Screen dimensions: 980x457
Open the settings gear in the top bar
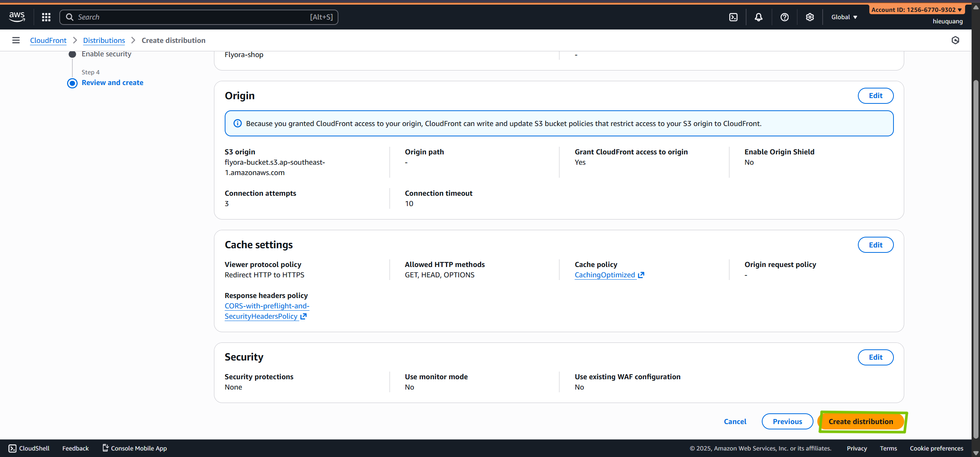pos(810,17)
